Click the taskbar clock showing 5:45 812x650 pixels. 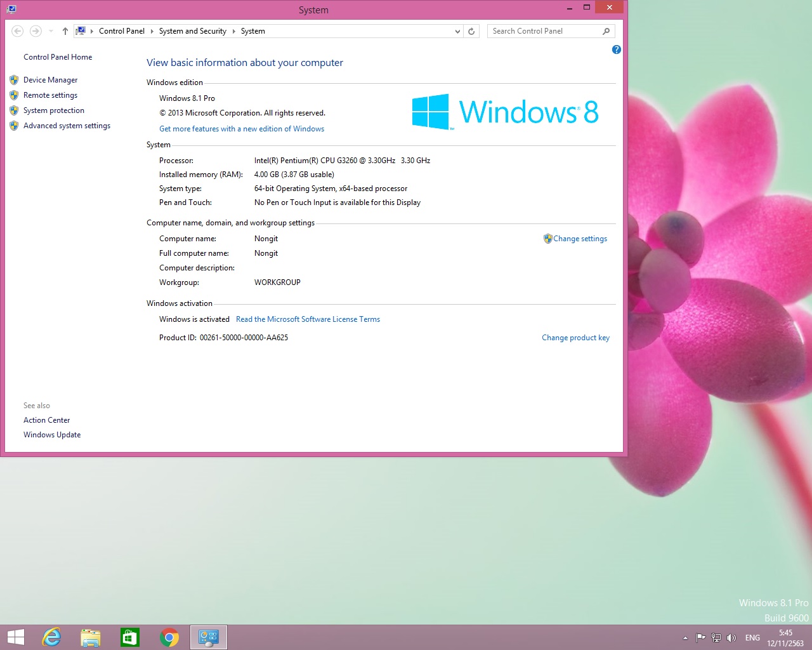point(785,638)
